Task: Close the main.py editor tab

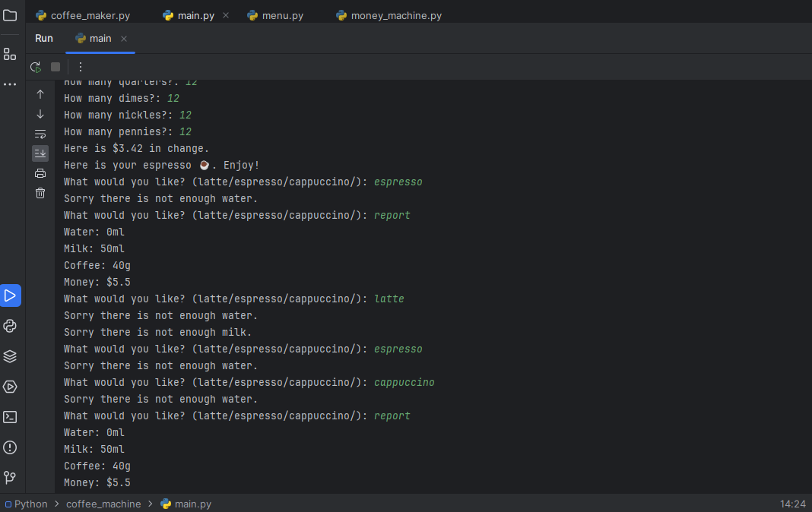Action: (226, 15)
